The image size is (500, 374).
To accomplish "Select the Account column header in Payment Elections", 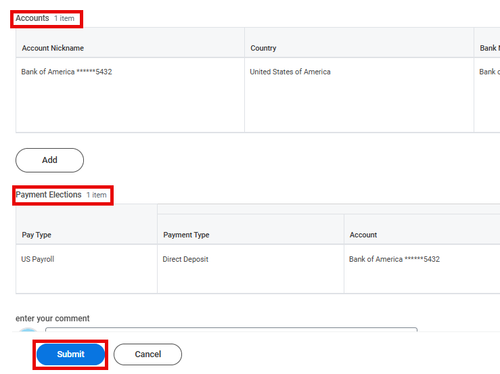I will 363,235.
